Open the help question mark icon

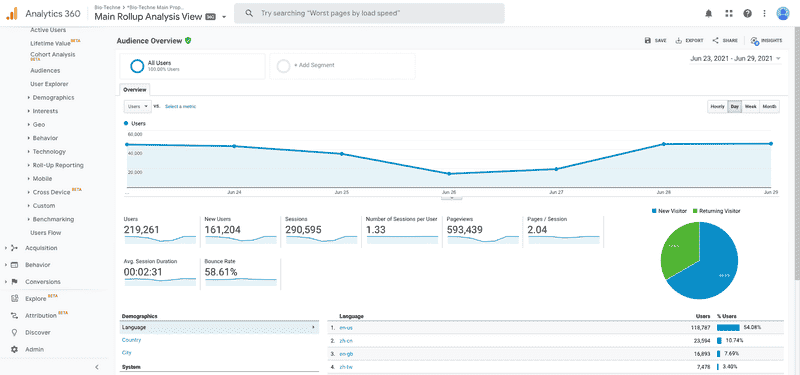[747, 14]
